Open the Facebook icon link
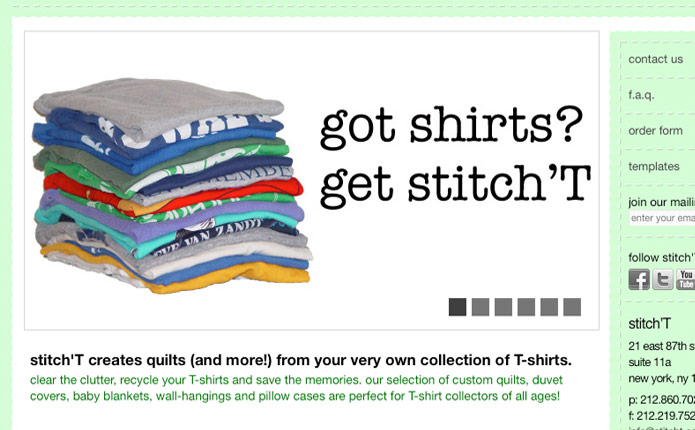Screen dimensions: 695x430 point(639,280)
